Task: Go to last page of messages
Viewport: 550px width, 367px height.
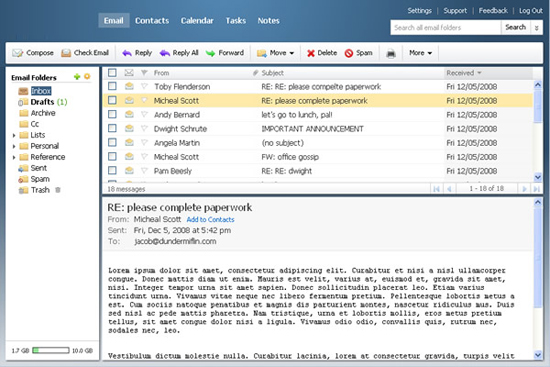Action: pos(536,189)
